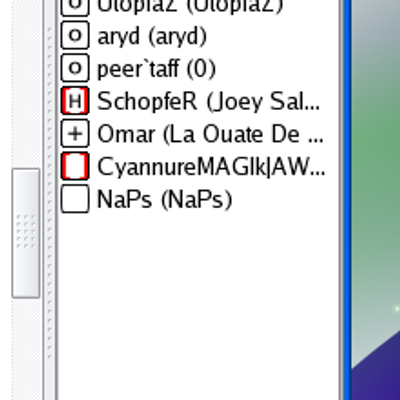This screenshot has width=400, height=400.
Task: Click the dotted splitter handle beside the user list
Action: (50, 193)
